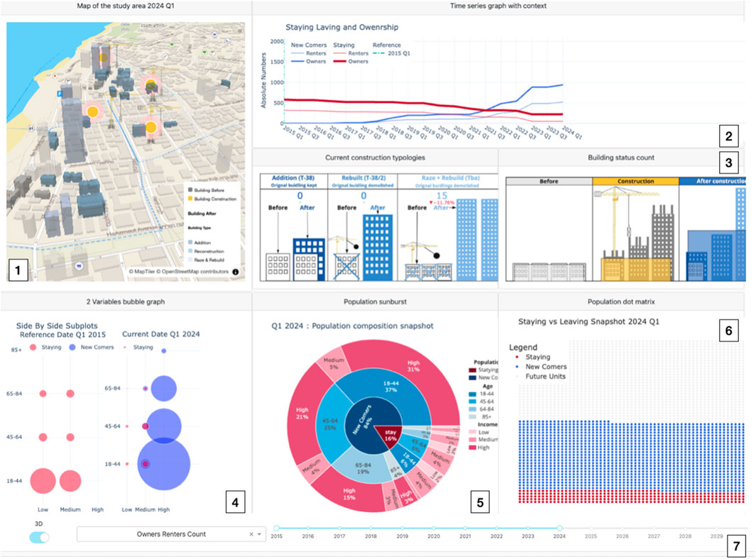Click the wrecking-ball crane under Raze + Rebuild

pyautogui.click(x=421, y=252)
